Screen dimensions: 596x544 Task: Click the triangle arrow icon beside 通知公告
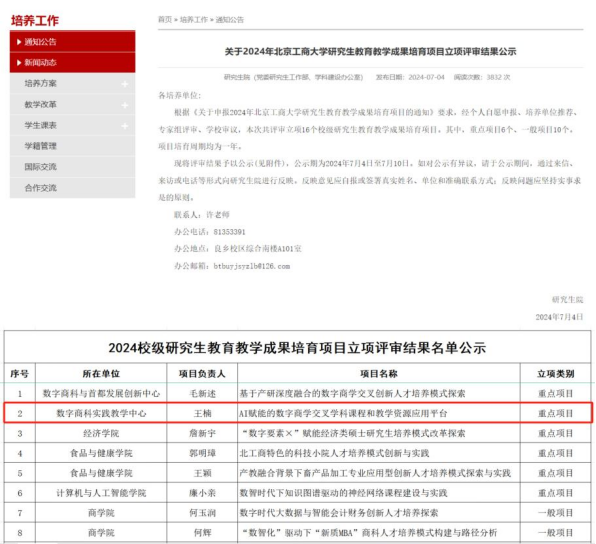click(19, 42)
